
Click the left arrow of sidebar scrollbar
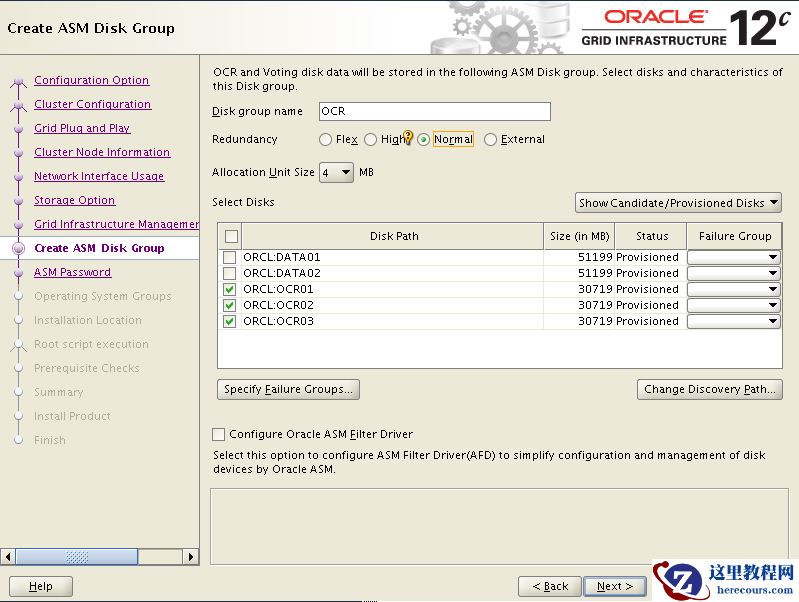(x=8, y=556)
